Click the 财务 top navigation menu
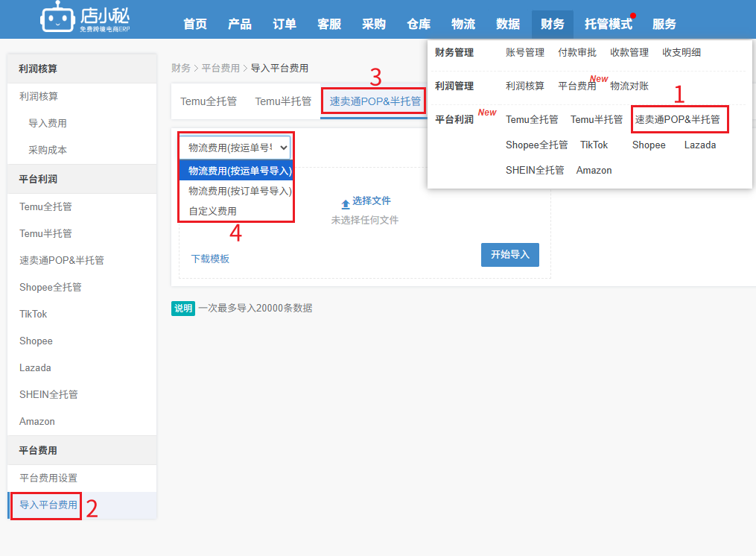756x556 pixels. pyautogui.click(x=553, y=24)
